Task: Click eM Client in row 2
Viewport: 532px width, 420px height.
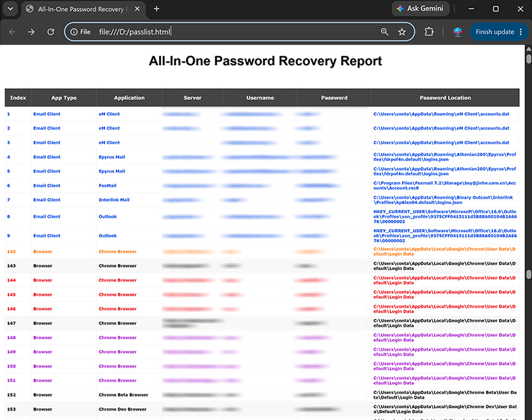Action: [x=109, y=128]
